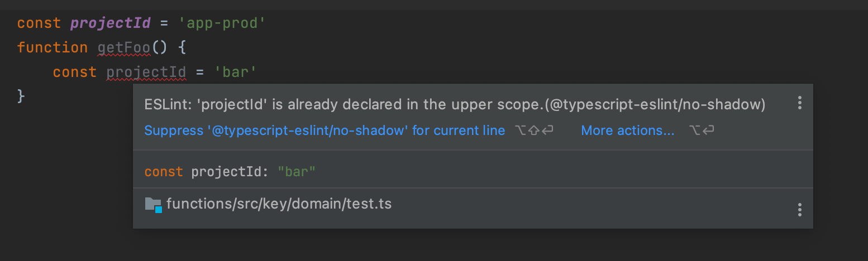Click the underlined projectId inside getFoo
Viewport: 868px width, 261px height.
tap(146, 72)
